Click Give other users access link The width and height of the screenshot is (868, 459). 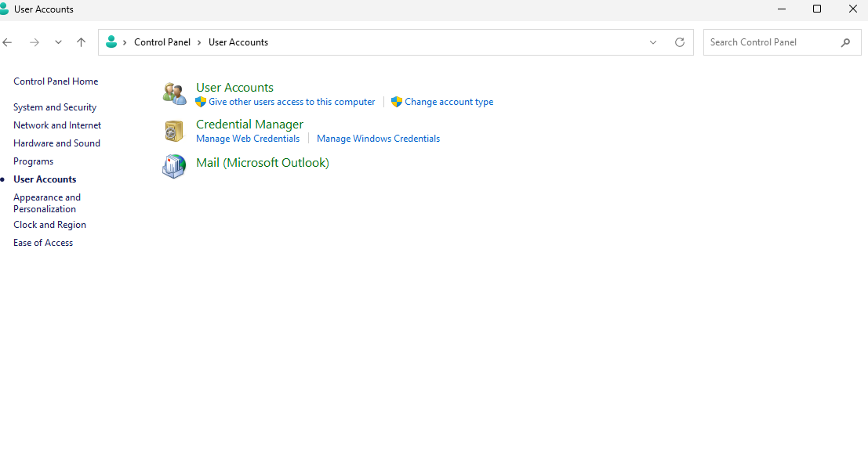click(x=292, y=102)
